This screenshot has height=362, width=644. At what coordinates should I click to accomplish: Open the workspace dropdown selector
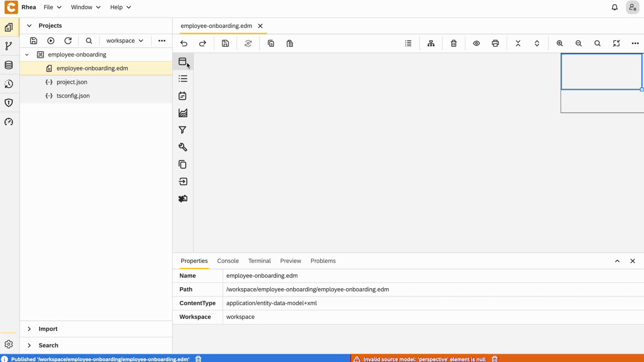coord(125,41)
